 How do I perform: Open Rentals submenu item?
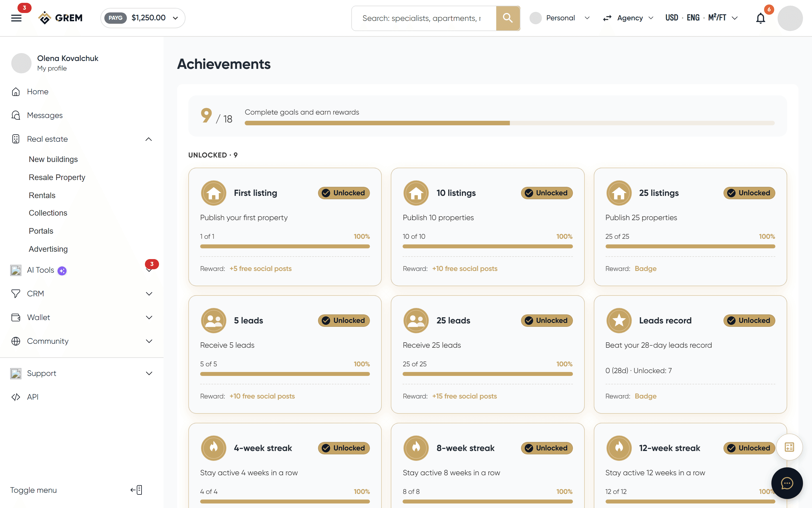42,195
